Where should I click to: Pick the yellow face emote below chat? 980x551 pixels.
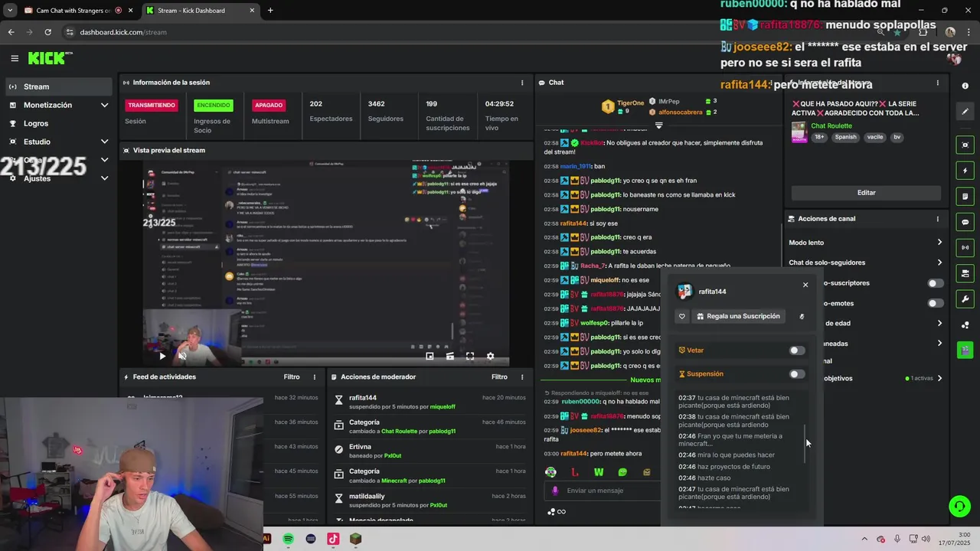(647, 472)
